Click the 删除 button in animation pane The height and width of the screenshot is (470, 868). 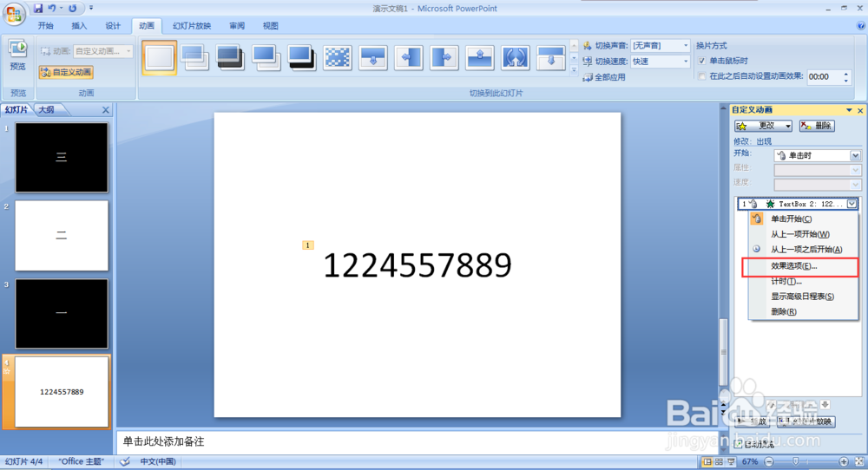(x=817, y=126)
